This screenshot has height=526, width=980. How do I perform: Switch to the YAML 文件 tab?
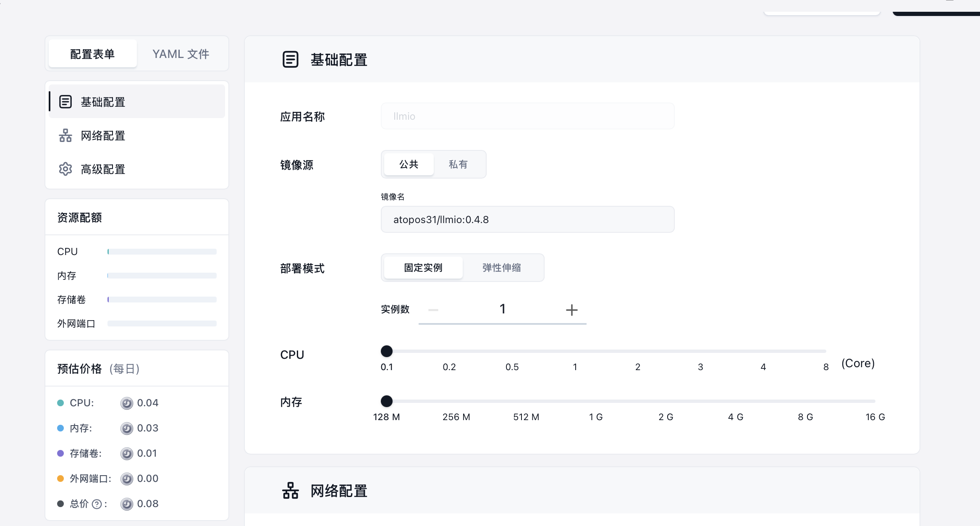click(x=181, y=54)
